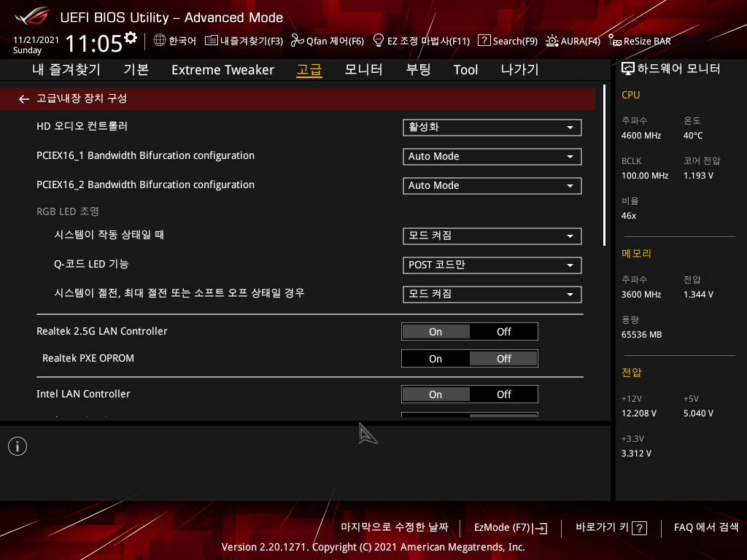Click 마지막으로 수정한 날짜 button
747x560 pixels.
coord(395,528)
